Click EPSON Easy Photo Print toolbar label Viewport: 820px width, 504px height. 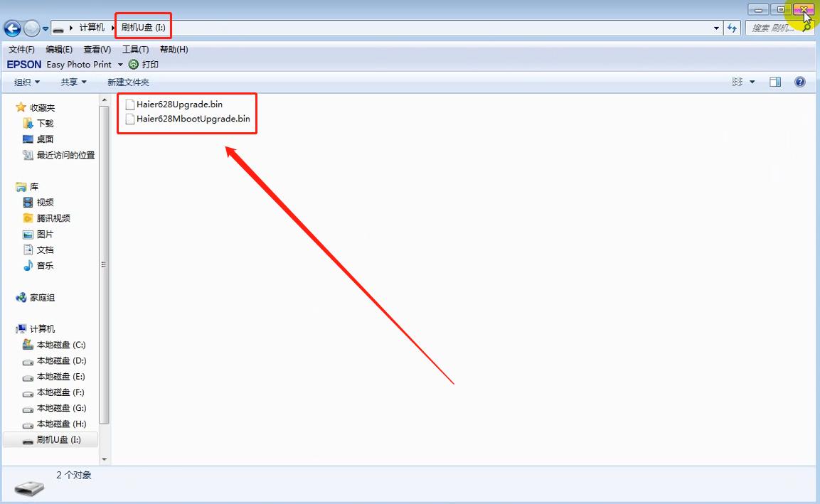pos(59,64)
